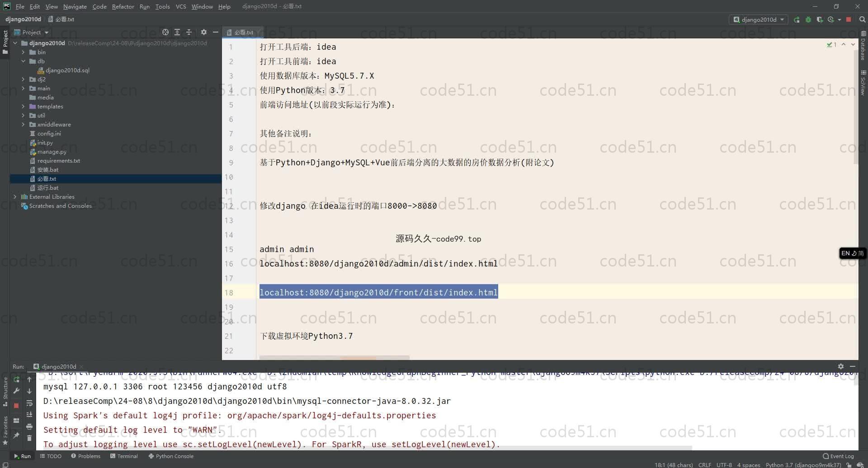Open the Structure side panel

click(5, 391)
